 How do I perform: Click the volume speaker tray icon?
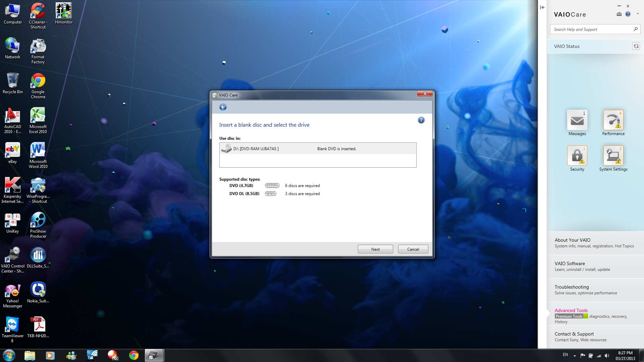(x=607, y=356)
